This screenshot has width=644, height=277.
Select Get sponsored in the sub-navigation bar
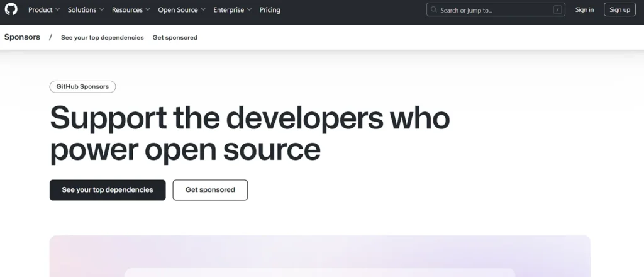175,38
